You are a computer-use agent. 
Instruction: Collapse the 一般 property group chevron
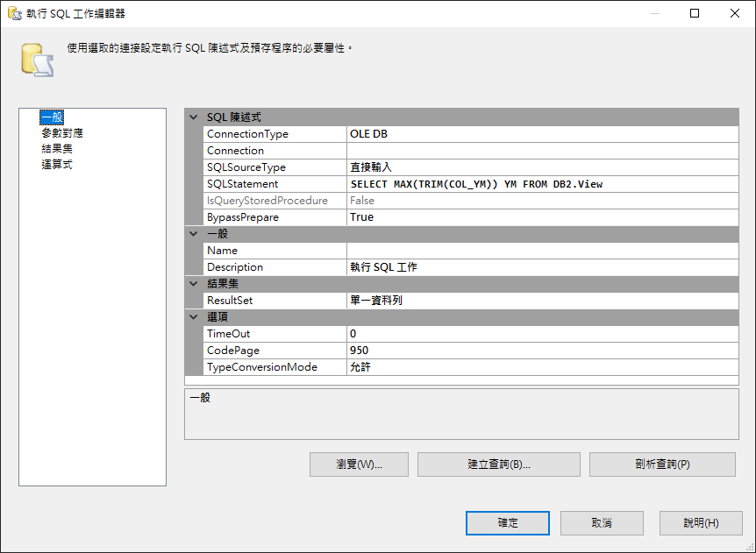(x=194, y=234)
